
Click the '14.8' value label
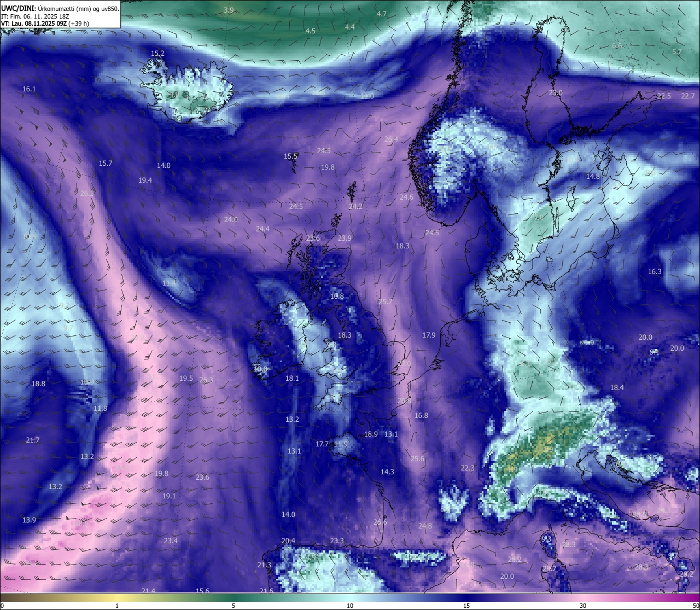tap(593, 176)
